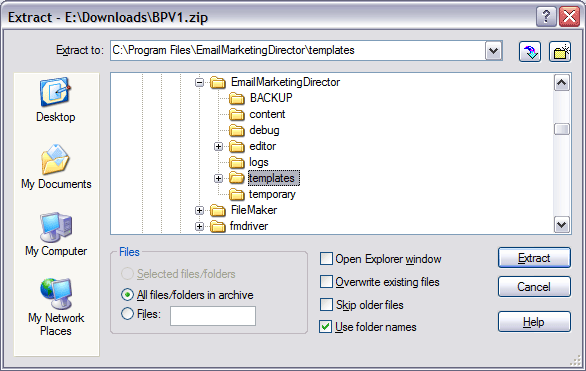Click the Extract button
This screenshot has width=586, height=371.
coord(534,258)
